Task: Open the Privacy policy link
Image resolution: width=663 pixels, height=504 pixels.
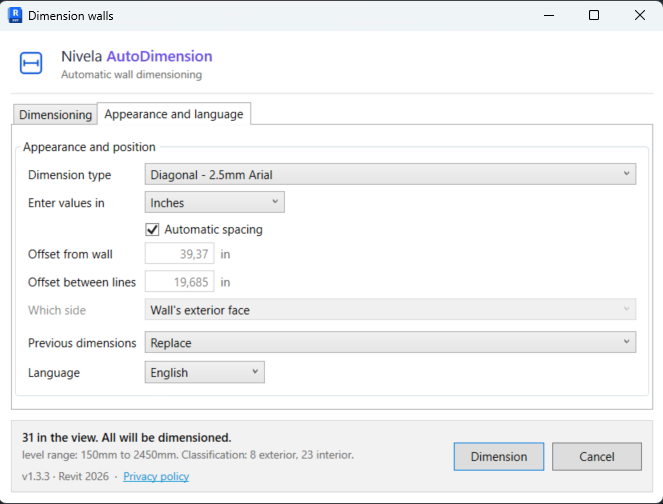Action: [x=156, y=477]
